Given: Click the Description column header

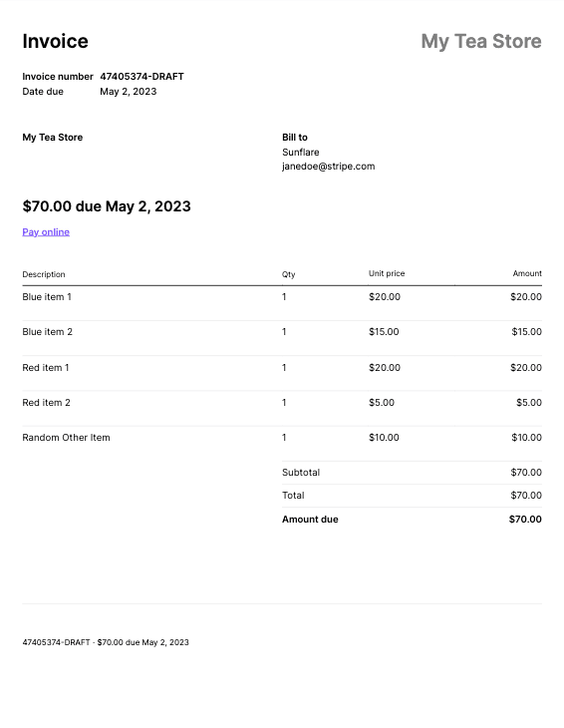Looking at the screenshot, I should (x=44, y=274).
